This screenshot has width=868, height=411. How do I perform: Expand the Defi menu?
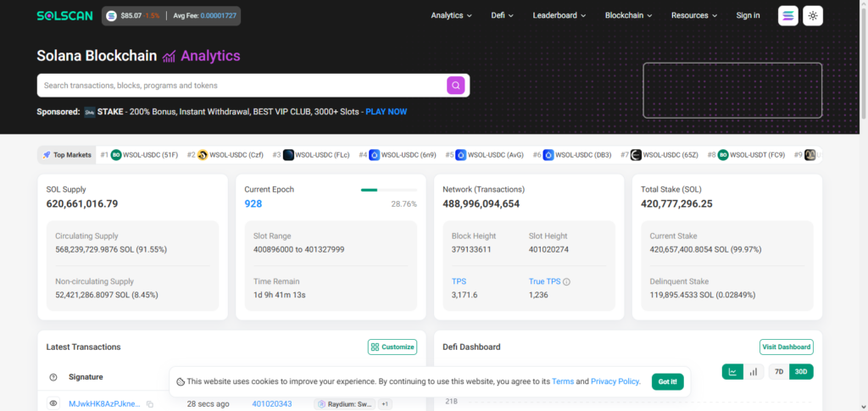click(502, 15)
